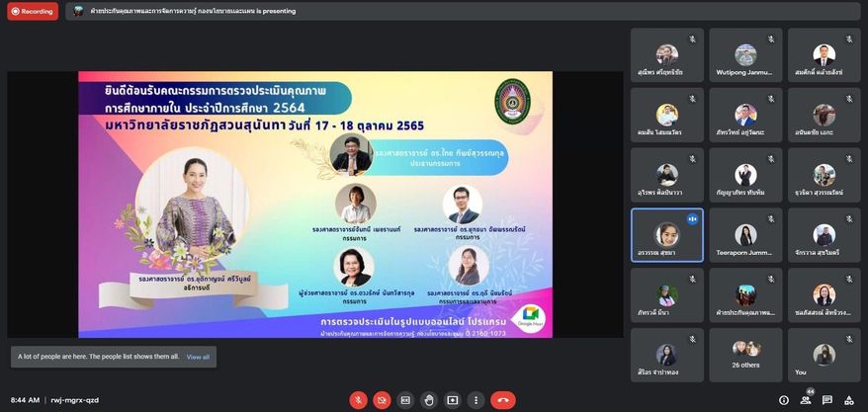Image resolution: width=868 pixels, height=412 pixels.
Task: Toggle the camera on/off button
Action: tap(382, 400)
